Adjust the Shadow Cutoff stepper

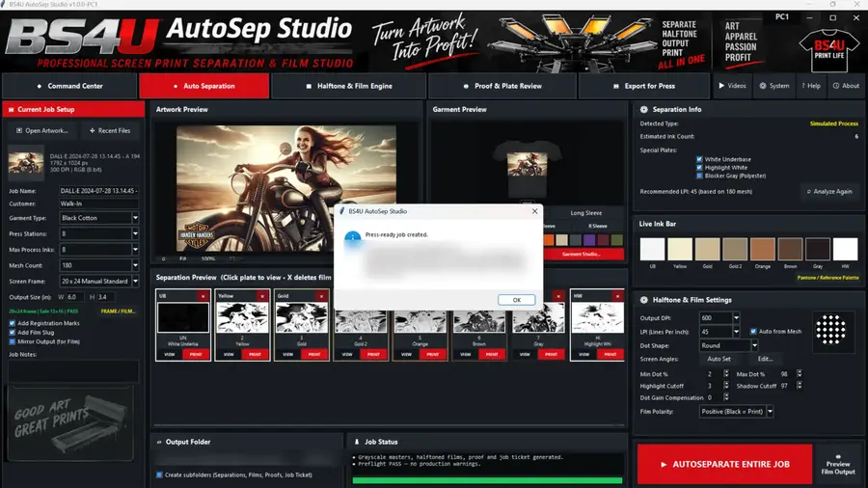point(800,386)
